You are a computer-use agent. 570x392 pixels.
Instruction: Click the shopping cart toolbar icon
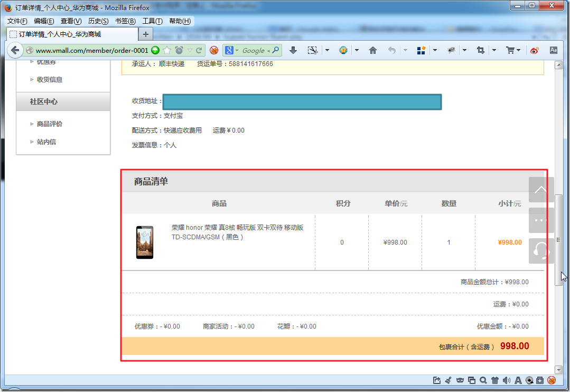pyautogui.click(x=510, y=50)
